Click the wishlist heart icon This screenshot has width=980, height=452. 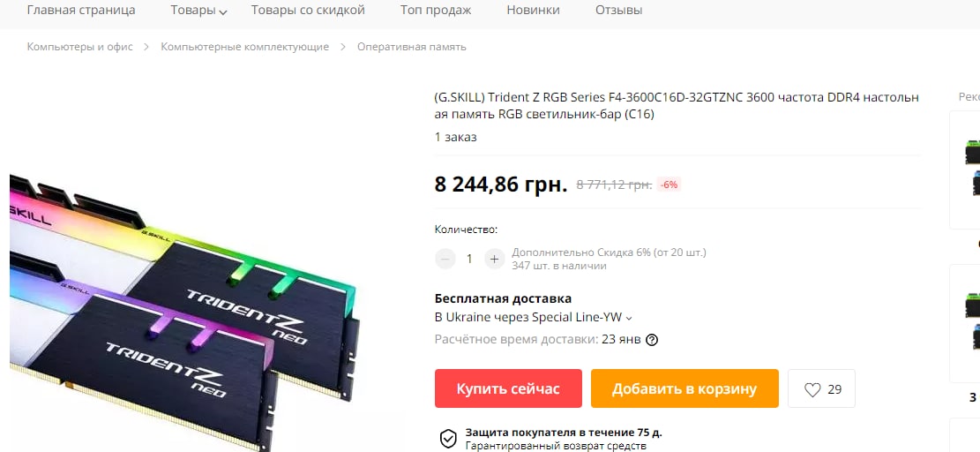812,389
